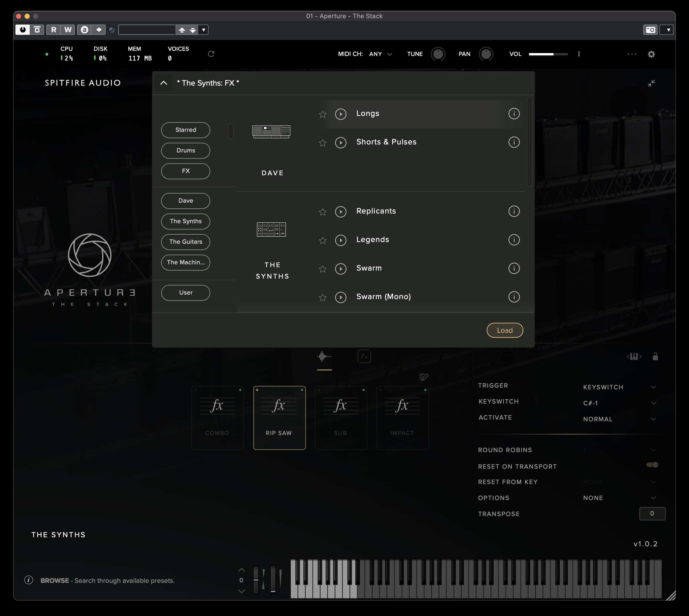Filter presets by FX

click(x=186, y=171)
